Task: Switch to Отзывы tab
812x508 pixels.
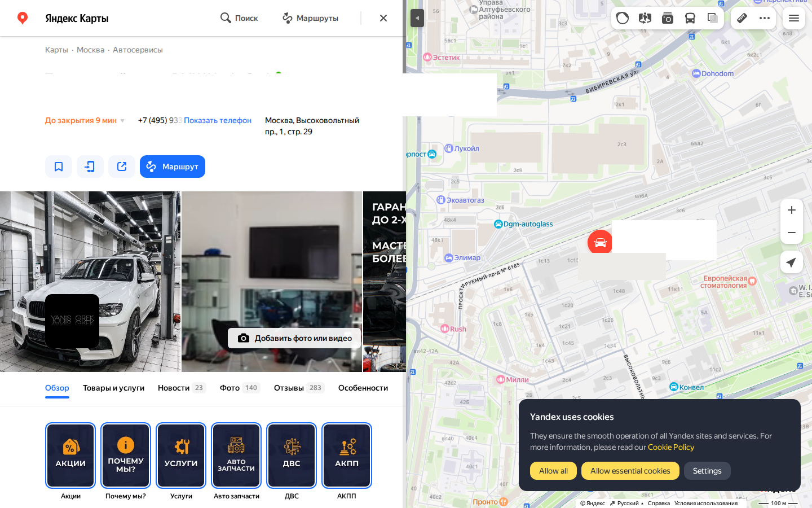Action: click(299, 388)
